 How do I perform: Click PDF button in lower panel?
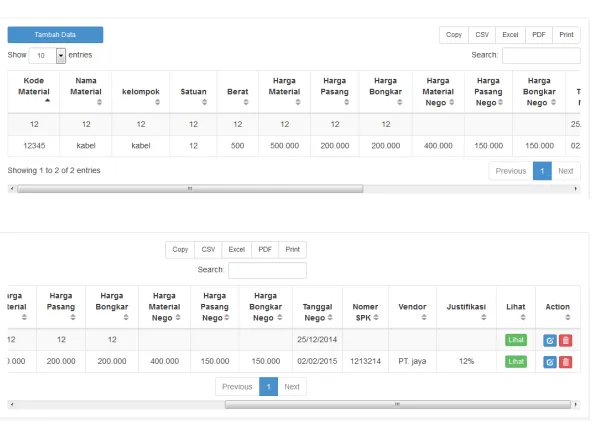pyautogui.click(x=265, y=250)
